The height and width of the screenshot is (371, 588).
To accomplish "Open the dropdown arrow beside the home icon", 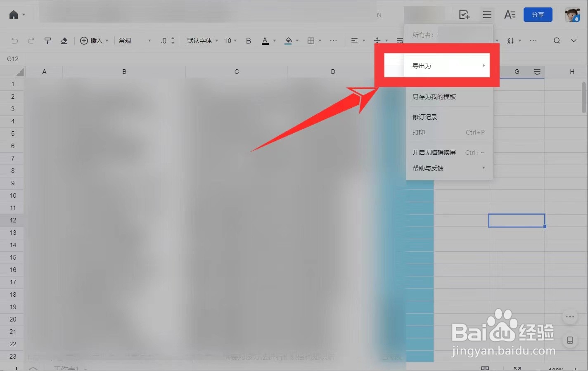I will (24, 15).
